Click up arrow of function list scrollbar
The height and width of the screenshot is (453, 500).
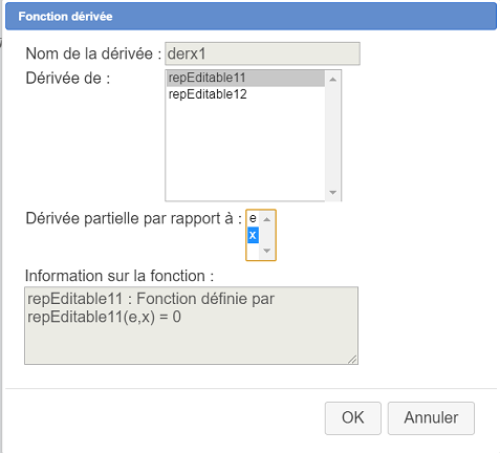pyautogui.click(x=333, y=79)
